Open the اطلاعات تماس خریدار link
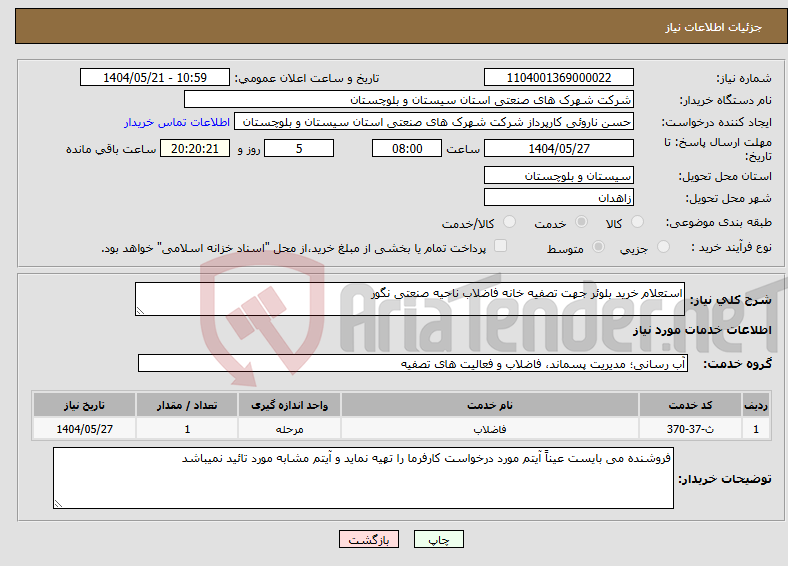788x566 pixels. [x=177, y=122]
